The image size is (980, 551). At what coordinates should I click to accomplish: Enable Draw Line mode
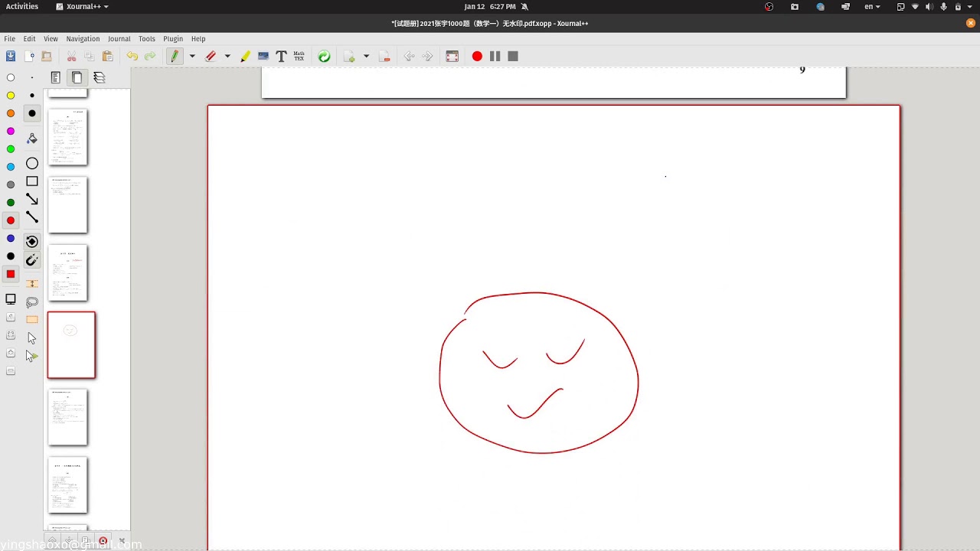[x=32, y=217]
